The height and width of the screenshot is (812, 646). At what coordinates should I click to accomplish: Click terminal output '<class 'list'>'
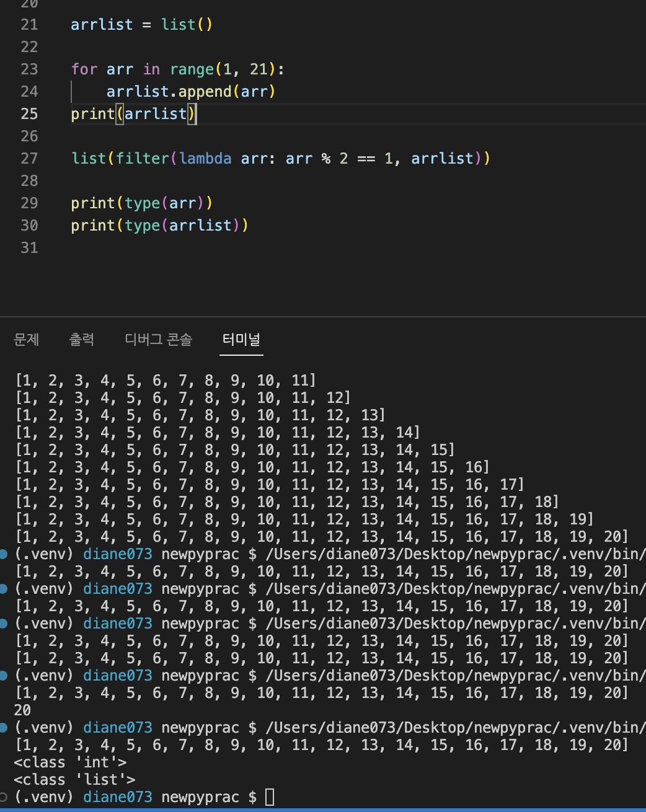point(74,780)
